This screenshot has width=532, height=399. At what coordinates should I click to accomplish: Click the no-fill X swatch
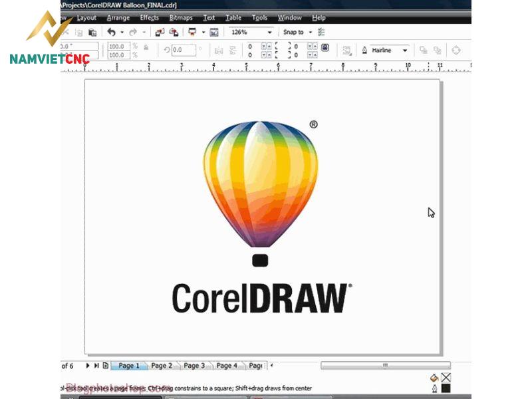[446, 378]
